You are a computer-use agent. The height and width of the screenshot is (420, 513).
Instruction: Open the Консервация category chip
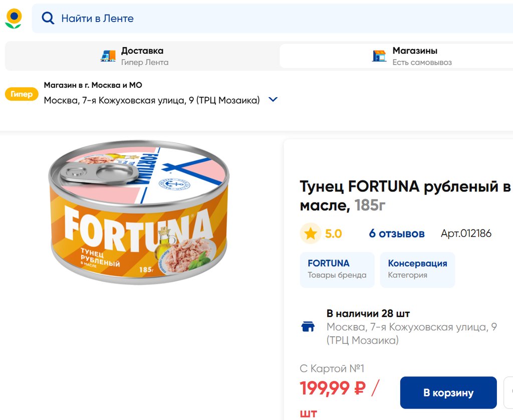click(417, 269)
